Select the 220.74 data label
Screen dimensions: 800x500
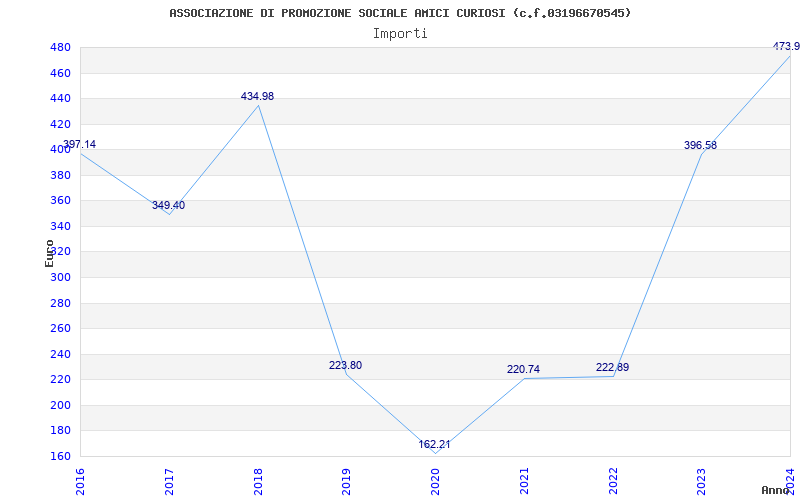[523, 369]
